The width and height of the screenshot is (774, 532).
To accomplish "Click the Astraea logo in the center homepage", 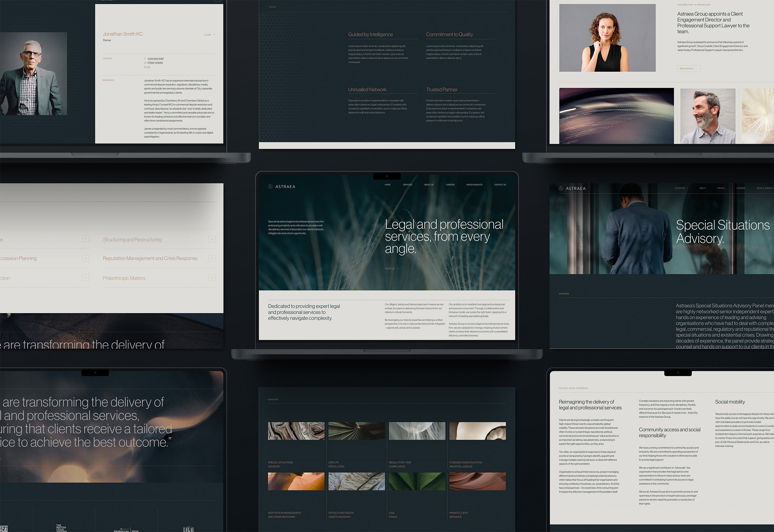I will coord(282,186).
